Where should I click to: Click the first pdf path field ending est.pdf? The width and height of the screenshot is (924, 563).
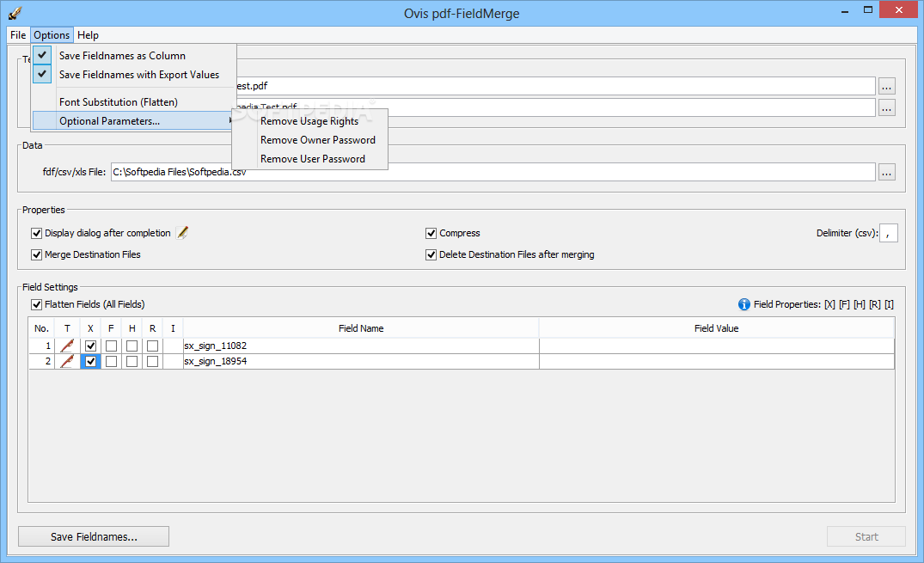click(555, 86)
